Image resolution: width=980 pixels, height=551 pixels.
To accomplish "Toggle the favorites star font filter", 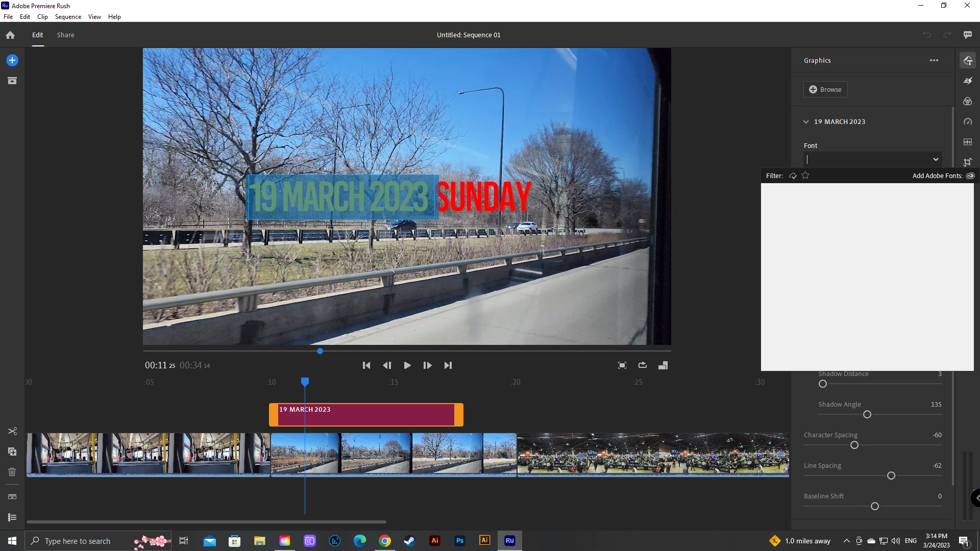I will [805, 176].
